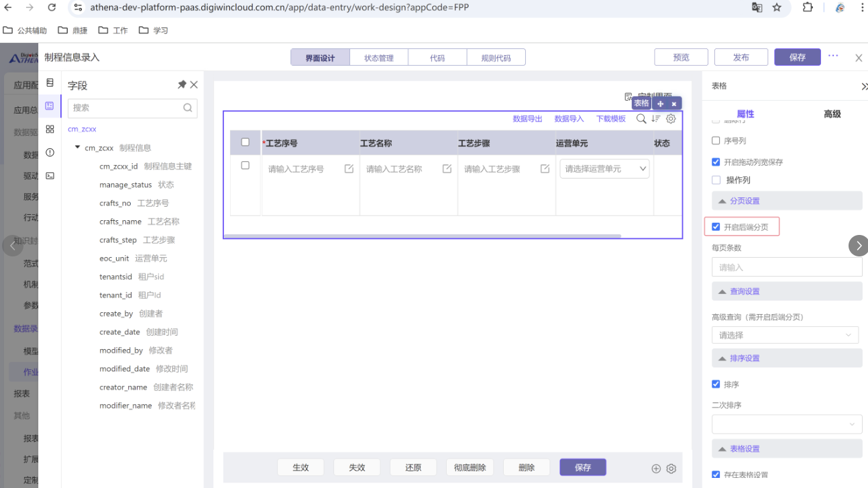Click the table sort icon

656,119
